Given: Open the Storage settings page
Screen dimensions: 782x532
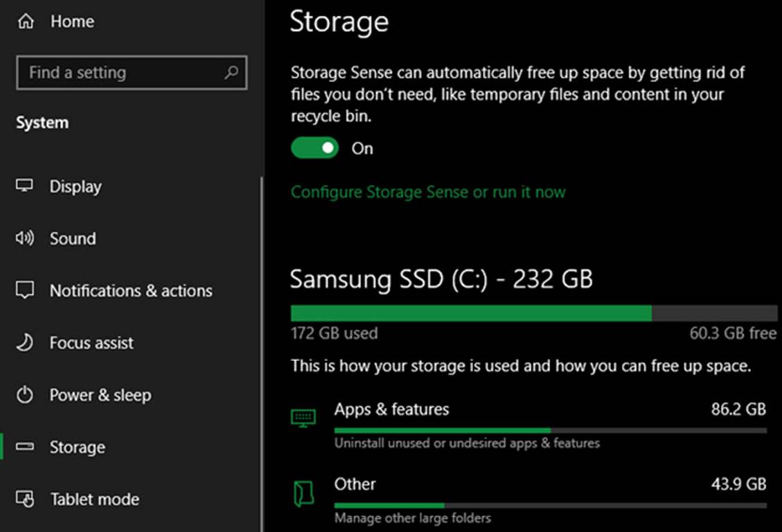Looking at the screenshot, I should tap(77, 447).
